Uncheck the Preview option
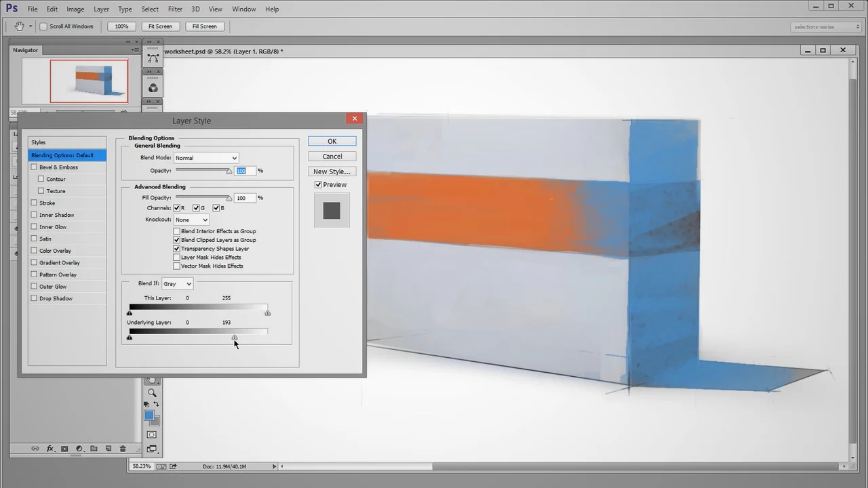The height and width of the screenshot is (488, 868). [x=318, y=184]
